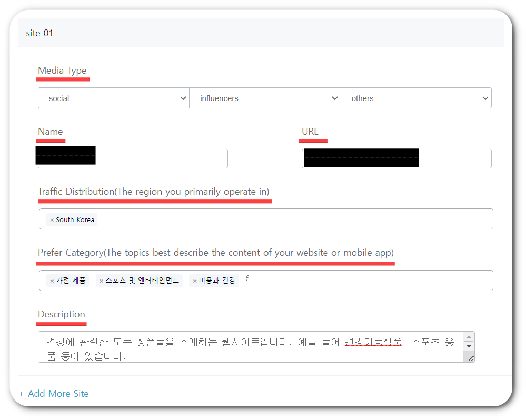Screen dimensions: 526x420
Task: Click the Media Type heading label
Action: [x=62, y=71]
